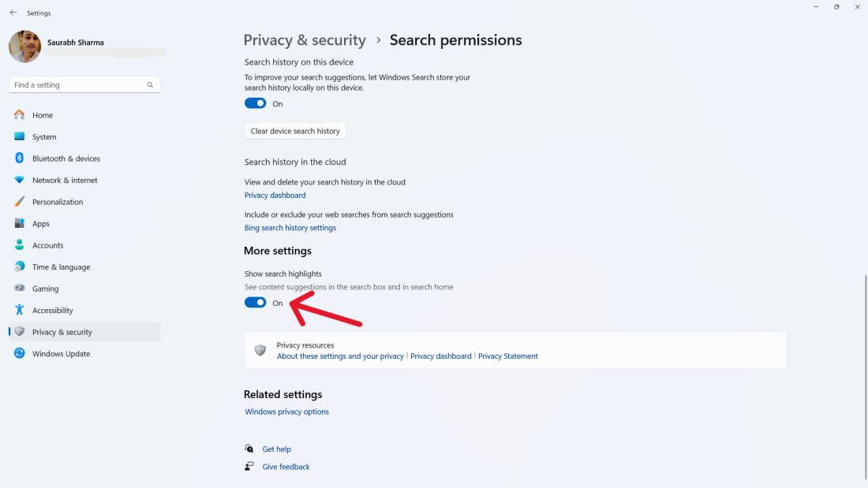Navigate to Privacy & security breadcrumb

[305, 40]
